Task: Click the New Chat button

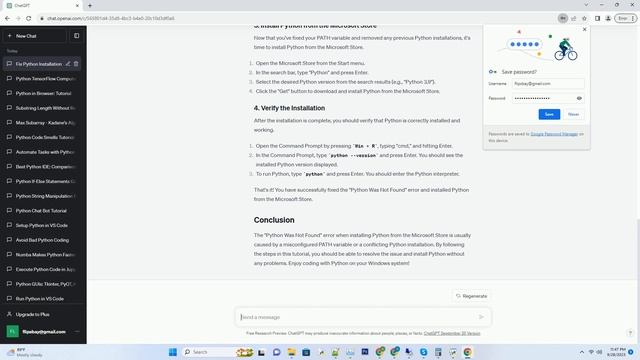Action: pyautogui.click(x=35, y=36)
